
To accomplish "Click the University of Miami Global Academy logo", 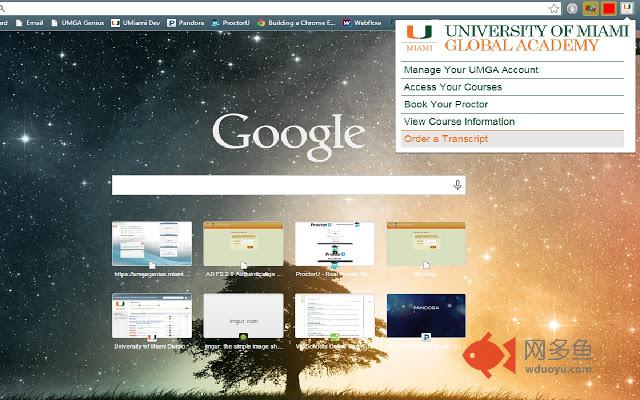I will (x=516, y=38).
